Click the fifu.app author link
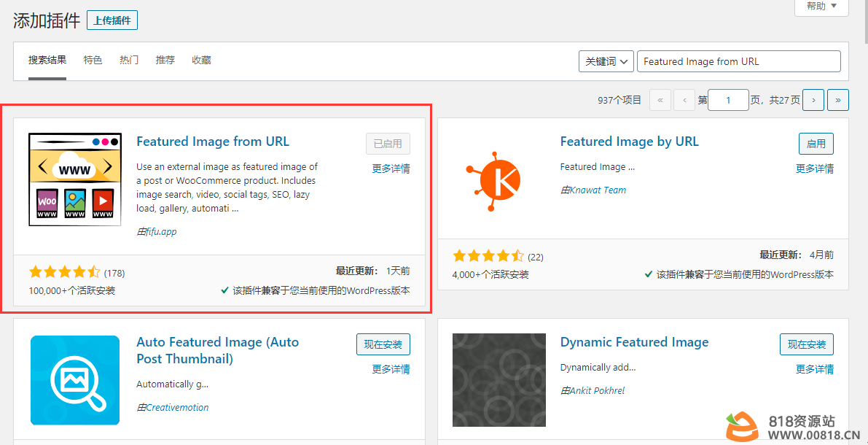The image size is (868, 445). pyautogui.click(x=161, y=232)
